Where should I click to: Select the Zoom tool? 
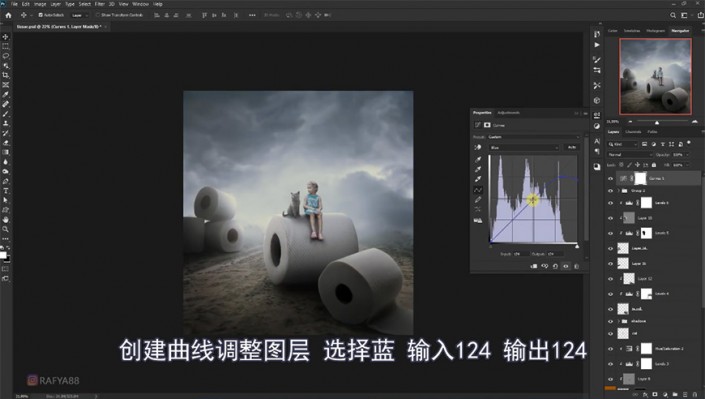point(5,229)
